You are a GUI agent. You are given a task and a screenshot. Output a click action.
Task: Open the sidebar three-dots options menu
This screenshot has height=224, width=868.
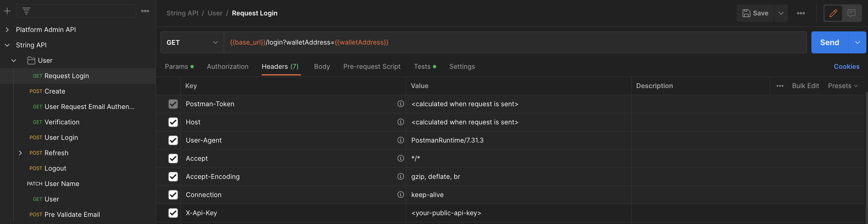[x=145, y=11]
